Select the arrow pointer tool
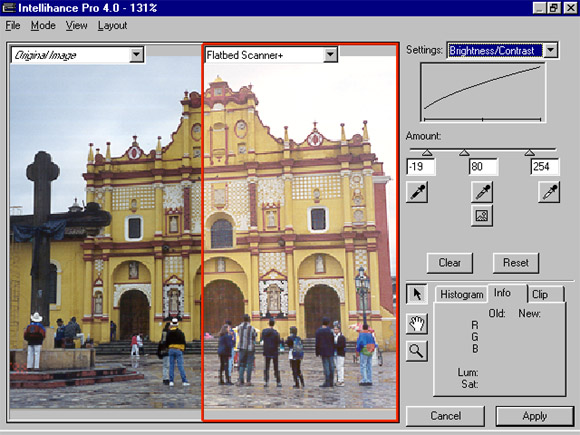580x435 pixels. 417,294
